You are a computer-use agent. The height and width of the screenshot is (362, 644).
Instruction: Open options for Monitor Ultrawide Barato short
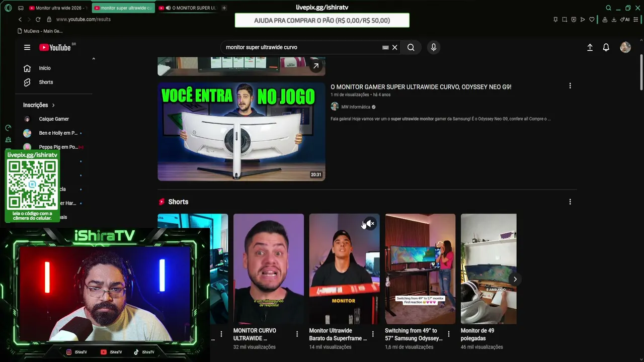click(373, 334)
